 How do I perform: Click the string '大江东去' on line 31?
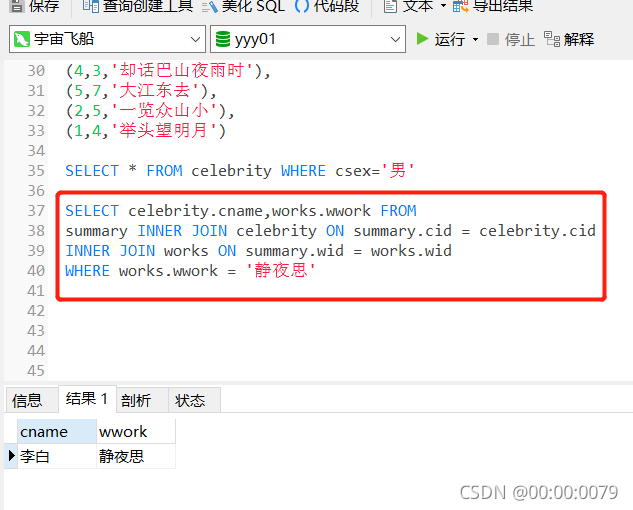(155, 90)
